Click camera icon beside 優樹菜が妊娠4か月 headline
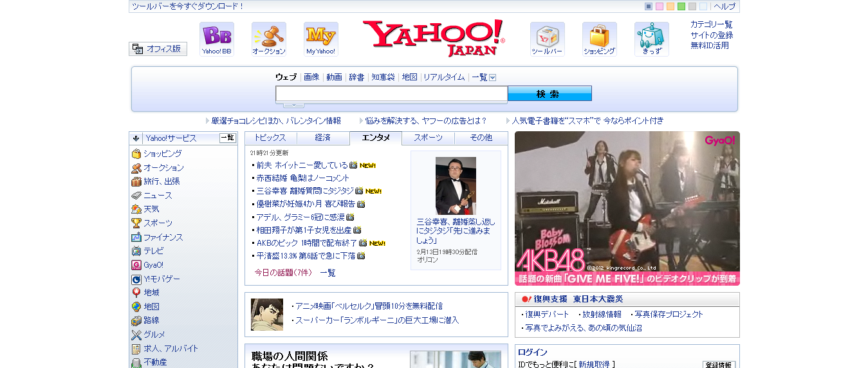Viewport: 868px width, 368px height. pyautogui.click(x=361, y=204)
